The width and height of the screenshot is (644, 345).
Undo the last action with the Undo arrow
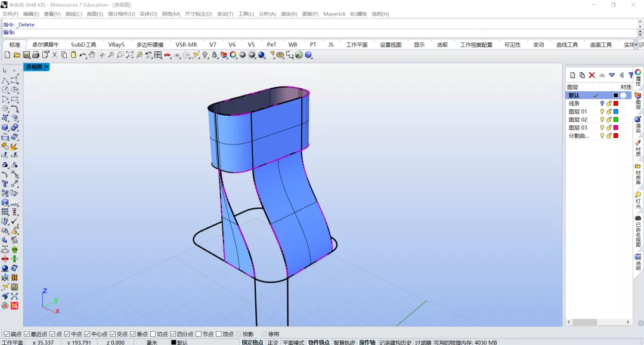point(82,55)
